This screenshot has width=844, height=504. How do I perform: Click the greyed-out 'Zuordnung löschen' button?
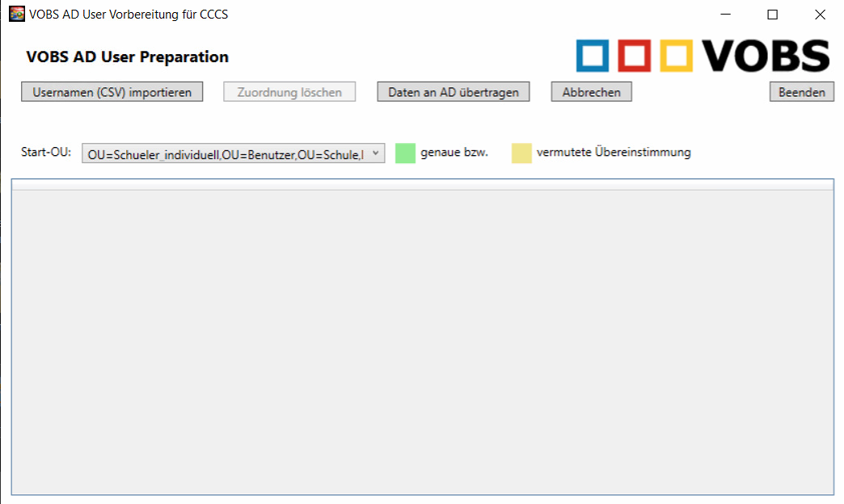pyautogui.click(x=289, y=92)
